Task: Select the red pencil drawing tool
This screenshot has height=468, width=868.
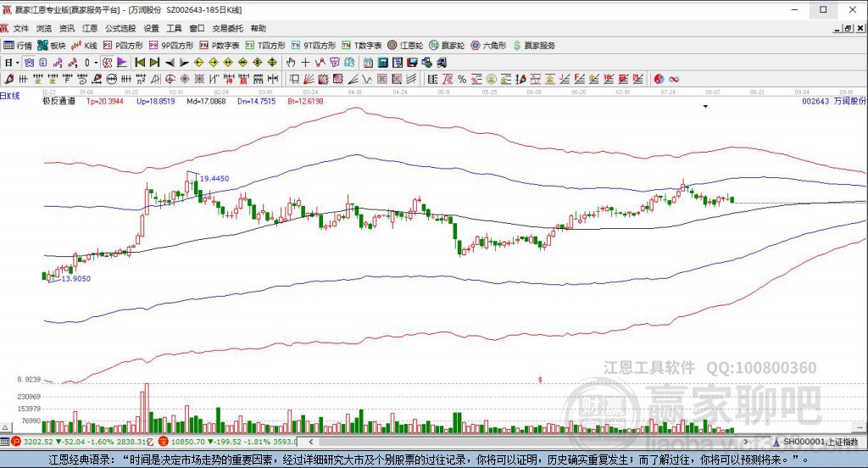Action: [8, 79]
